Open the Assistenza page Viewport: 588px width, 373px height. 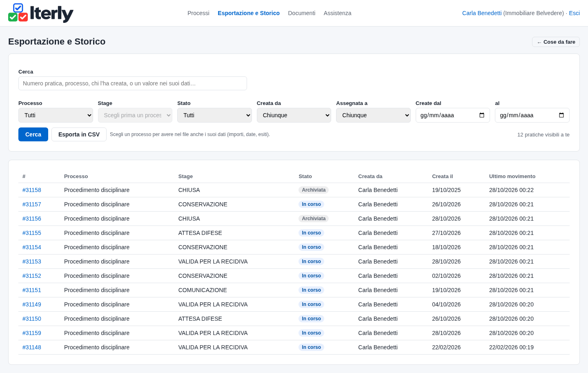pos(337,13)
